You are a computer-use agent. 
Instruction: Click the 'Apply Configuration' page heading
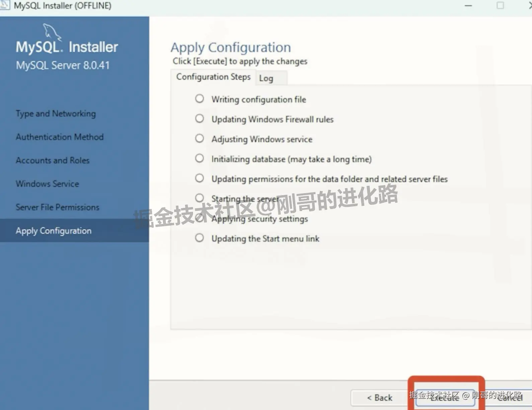[231, 48]
